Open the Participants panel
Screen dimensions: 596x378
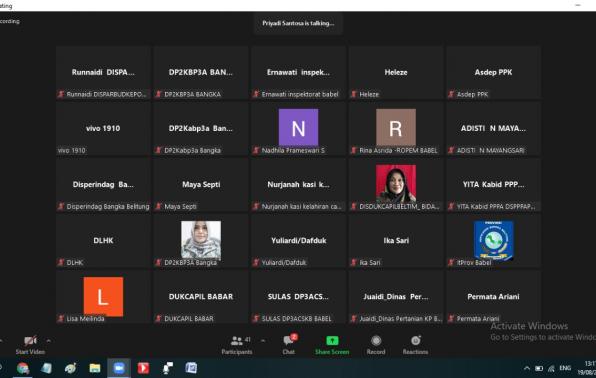click(x=237, y=345)
